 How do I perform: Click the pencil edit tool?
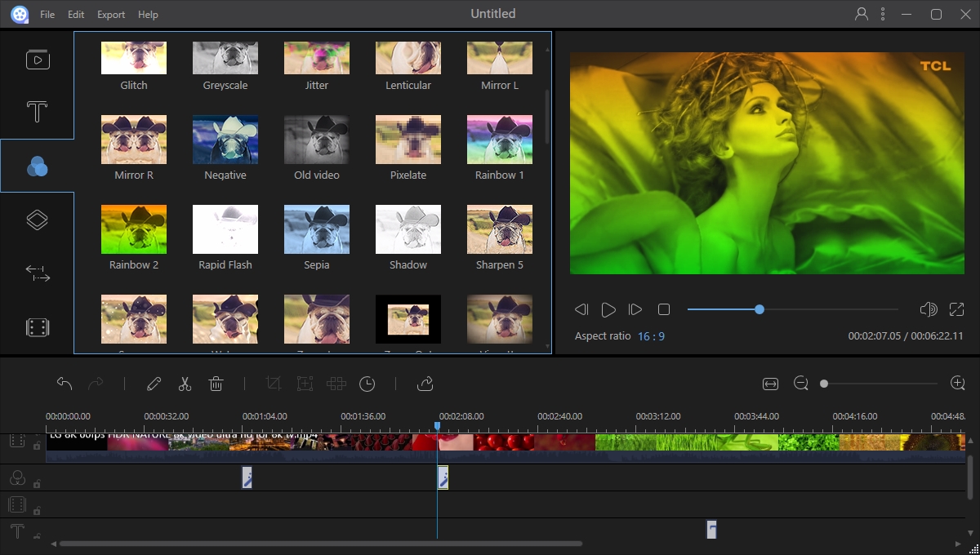click(x=154, y=384)
